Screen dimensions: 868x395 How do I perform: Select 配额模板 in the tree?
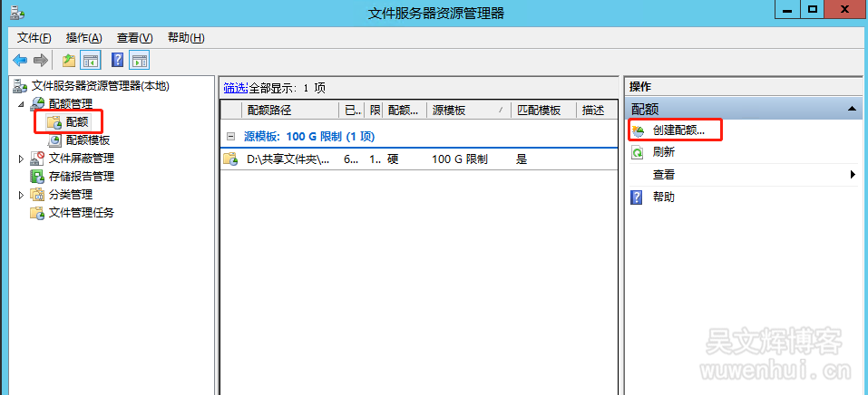pos(88,140)
